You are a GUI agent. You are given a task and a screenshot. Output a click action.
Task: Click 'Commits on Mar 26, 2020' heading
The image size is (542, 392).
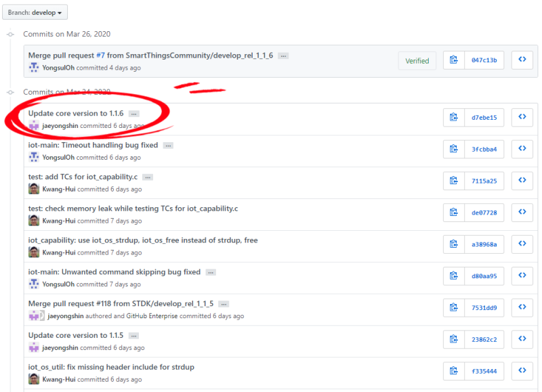[x=66, y=34]
